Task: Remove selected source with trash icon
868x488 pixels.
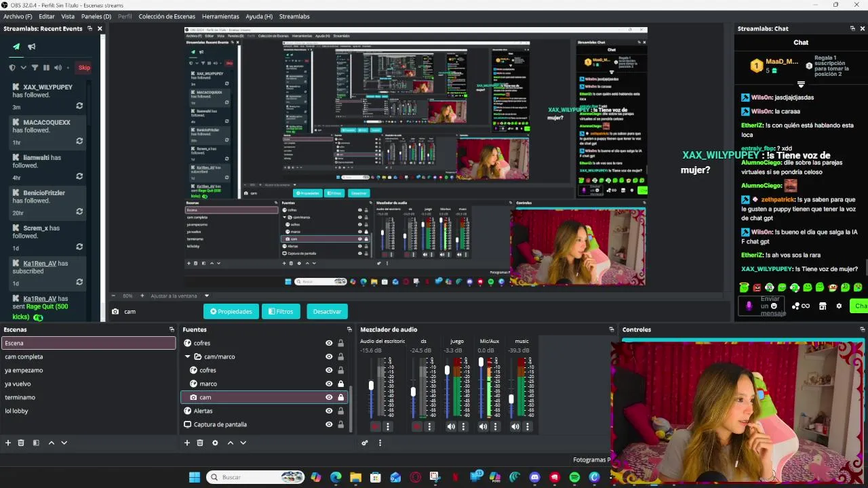Action: [200, 443]
